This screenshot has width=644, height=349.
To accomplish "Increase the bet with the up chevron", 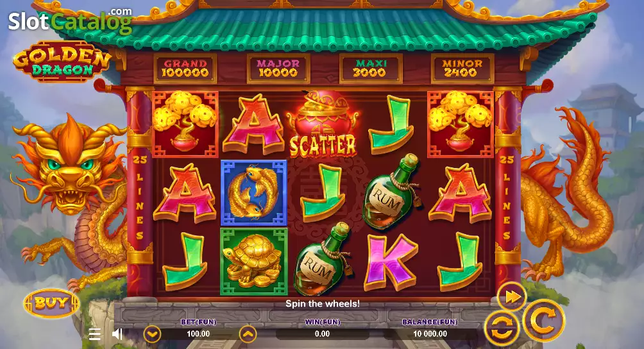I will click(248, 334).
